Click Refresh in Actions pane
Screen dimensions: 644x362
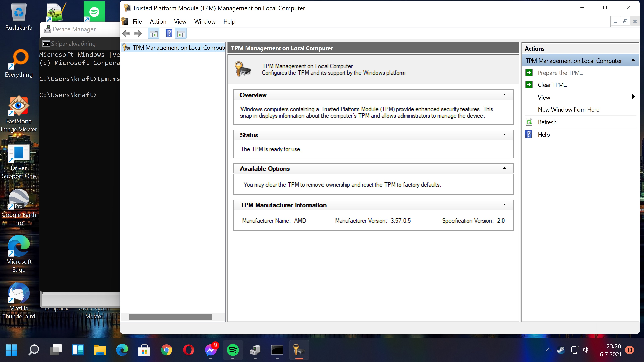547,122
